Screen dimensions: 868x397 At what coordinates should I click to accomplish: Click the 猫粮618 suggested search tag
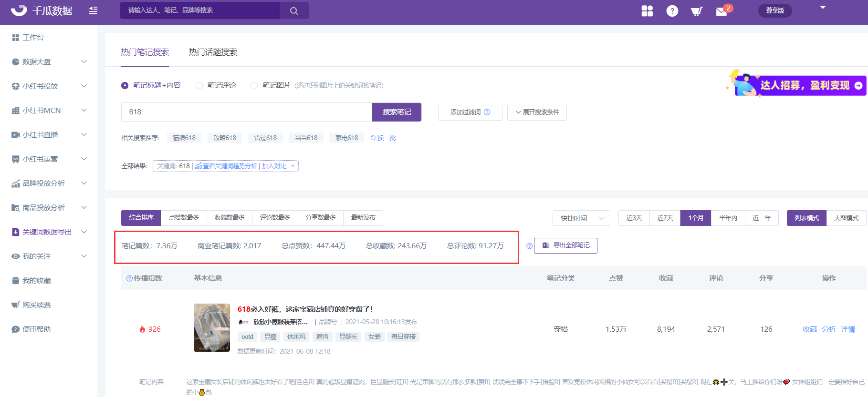point(184,138)
